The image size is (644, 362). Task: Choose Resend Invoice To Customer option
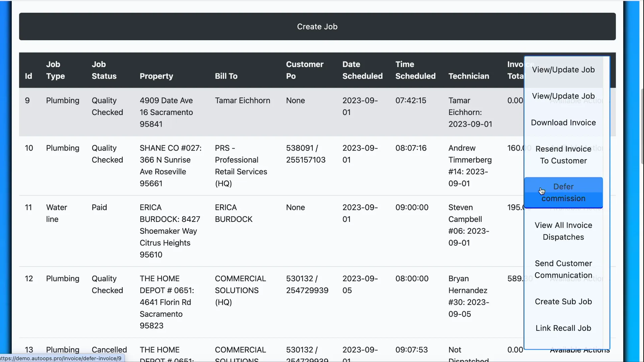(x=563, y=155)
